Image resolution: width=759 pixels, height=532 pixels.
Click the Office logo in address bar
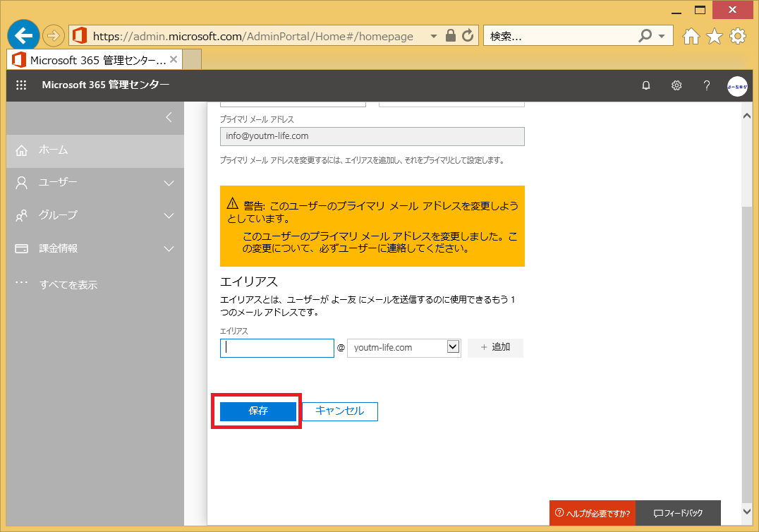pos(80,35)
